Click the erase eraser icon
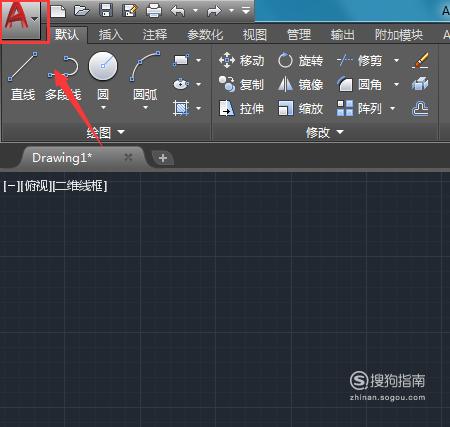Viewport: 450px width, 427px height. click(420, 60)
